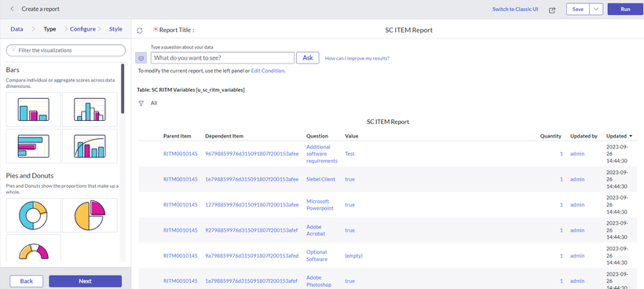The width and height of the screenshot is (644, 289).
Task: Open dependent item 9a798859976d315091807f200153afed
Action: pyautogui.click(x=252, y=256)
